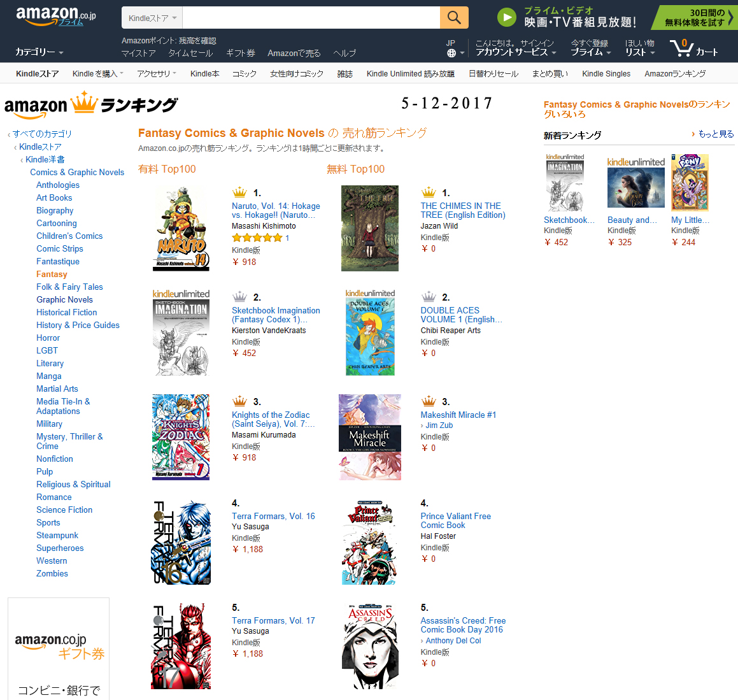Click the もっと見る link
Viewport: 738px width, 700px height.
716,134
